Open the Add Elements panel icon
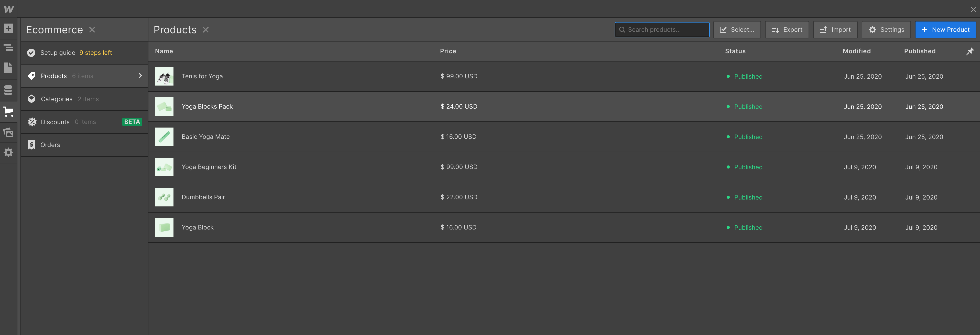Screen dimensions: 980x335 tap(8, 28)
